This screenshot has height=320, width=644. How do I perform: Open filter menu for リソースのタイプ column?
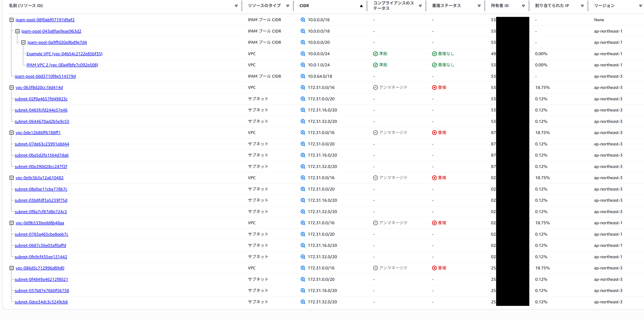(288, 6)
